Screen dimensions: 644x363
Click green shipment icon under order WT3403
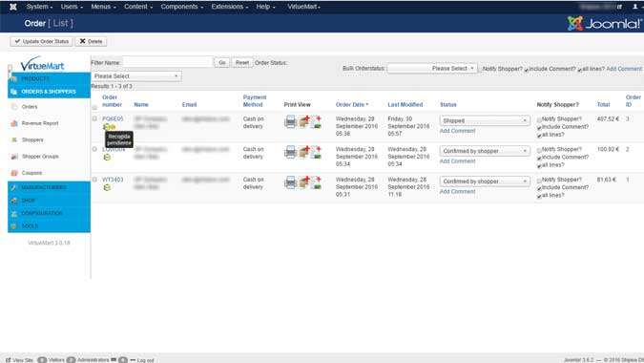tap(107, 188)
